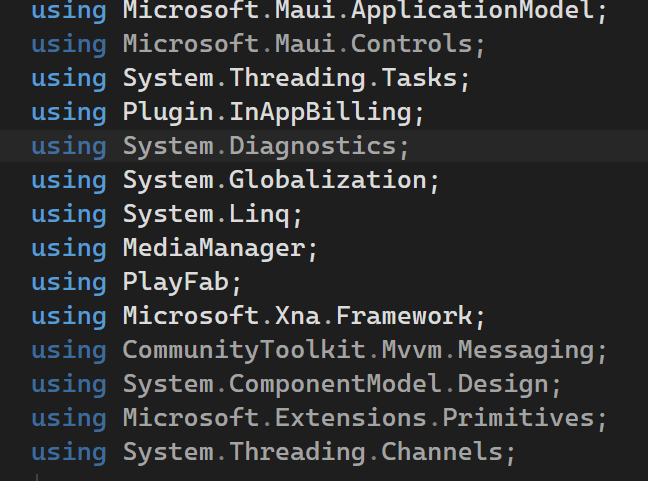This screenshot has height=481, width=648.
Task: Click on System.Threading.Tasks using line
Action: tap(250, 79)
